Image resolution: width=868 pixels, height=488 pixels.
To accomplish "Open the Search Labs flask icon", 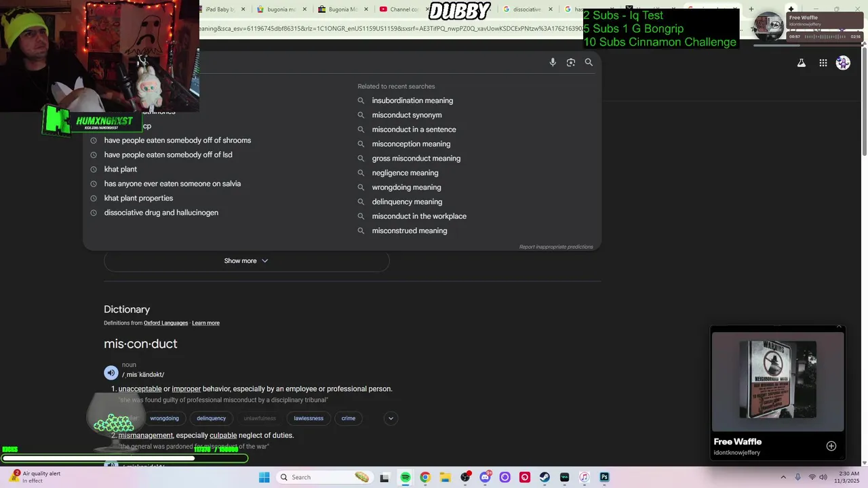I will pos(801,63).
